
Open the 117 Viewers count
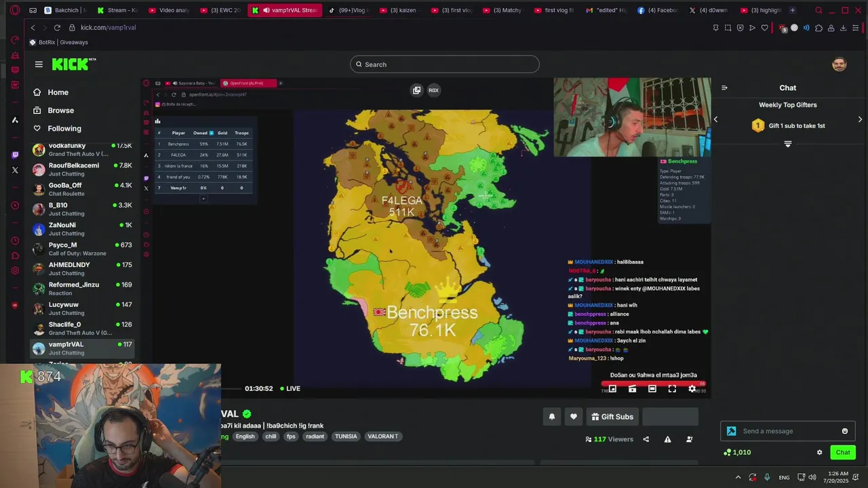click(x=609, y=439)
